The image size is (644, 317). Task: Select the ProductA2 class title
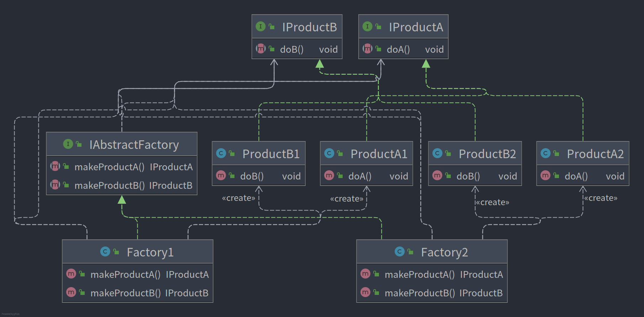[x=595, y=154]
